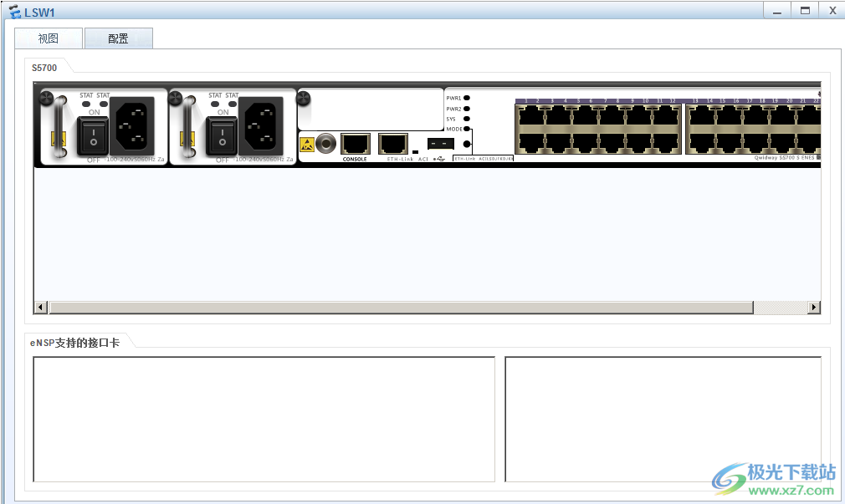This screenshot has width=845, height=504.
Task: Click the ETH management port beside CONSOLE
Action: pyautogui.click(x=393, y=144)
